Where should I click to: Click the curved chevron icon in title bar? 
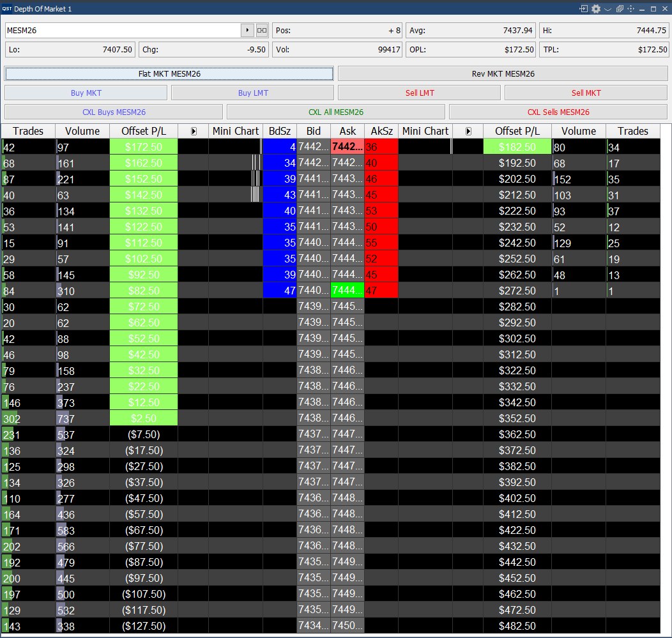[607, 9]
